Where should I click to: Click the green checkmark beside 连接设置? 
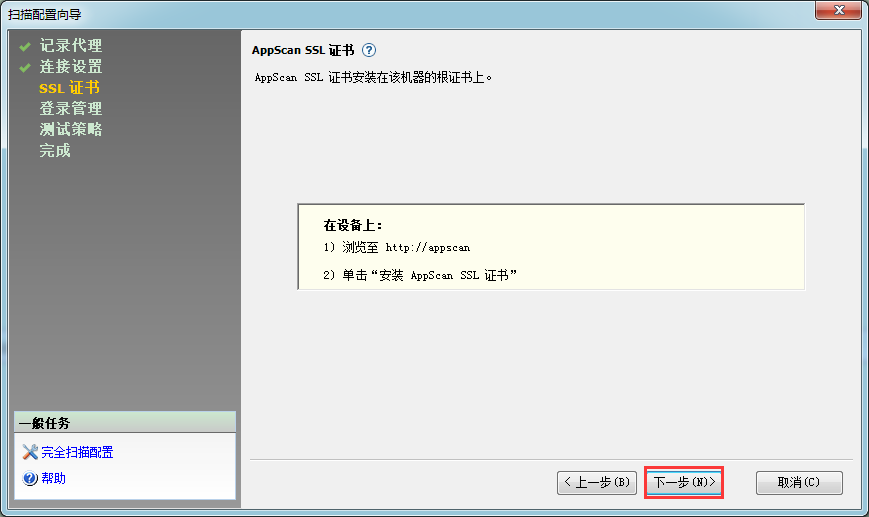pos(25,68)
